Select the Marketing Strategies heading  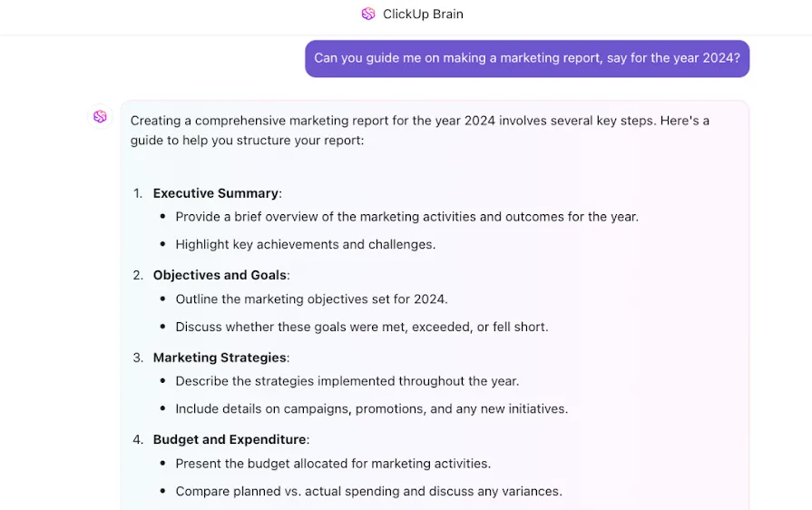(220, 358)
